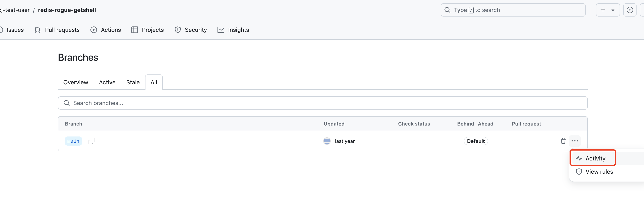This screenshot has width=644, height=201.
Task: Open the main branch link
Action: pyautogui.click(x=73, y=141)
